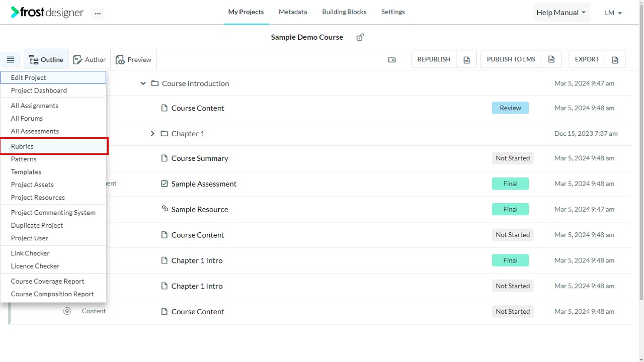Click the PUBLISH TO LMS button

511,59
